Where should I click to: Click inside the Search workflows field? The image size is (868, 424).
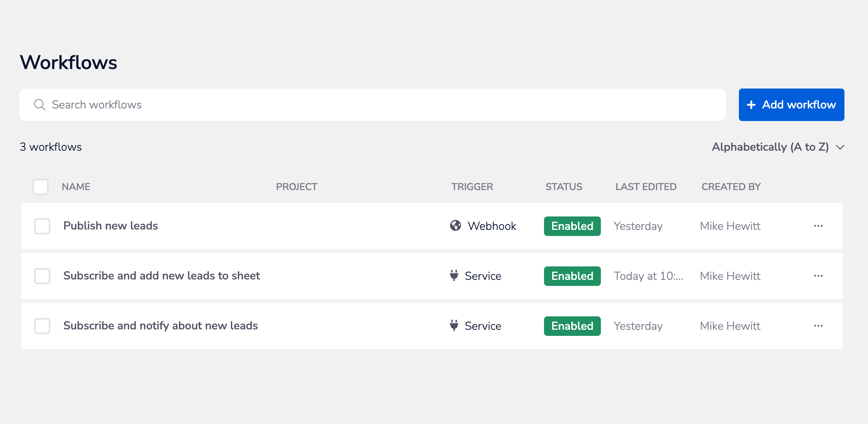(x=244, y=104)
